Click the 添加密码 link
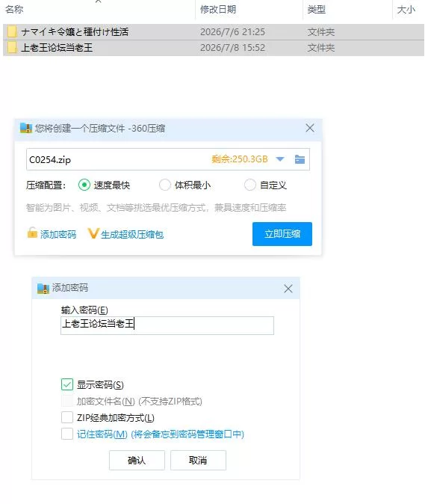 click(x=58, y=234)
